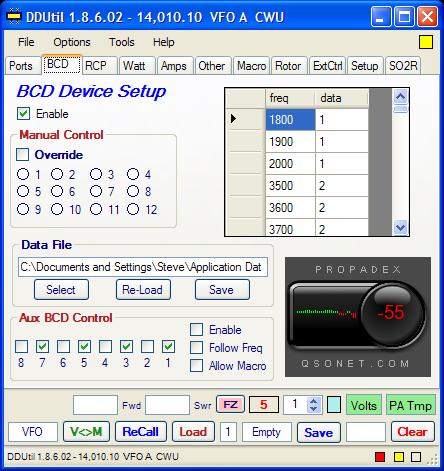Toggle BCD Device Enable checkbox
Screen dimensions: 444x471
point(23,114)
